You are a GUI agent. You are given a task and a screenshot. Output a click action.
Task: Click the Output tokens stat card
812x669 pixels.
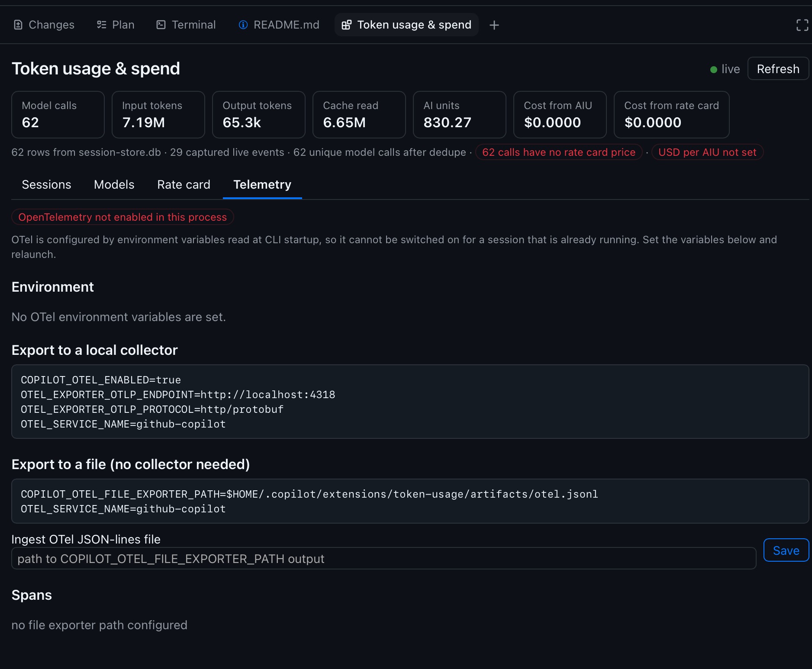click(259, 115)
